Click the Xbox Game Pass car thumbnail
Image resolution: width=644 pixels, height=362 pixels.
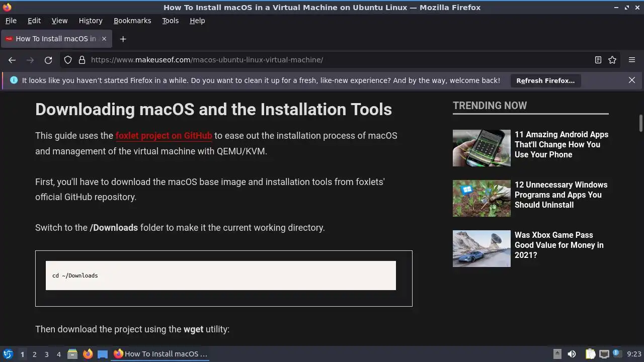[x=481, y=248]
